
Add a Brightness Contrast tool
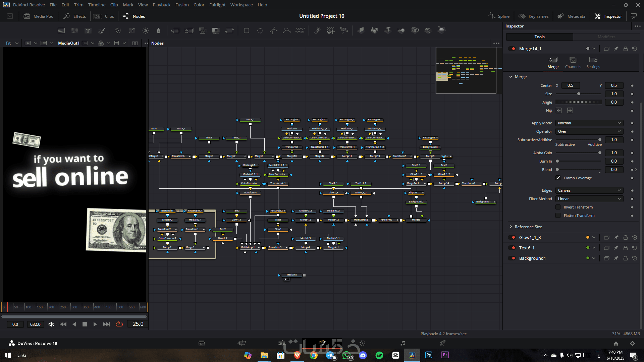click(x=146, y=31)
